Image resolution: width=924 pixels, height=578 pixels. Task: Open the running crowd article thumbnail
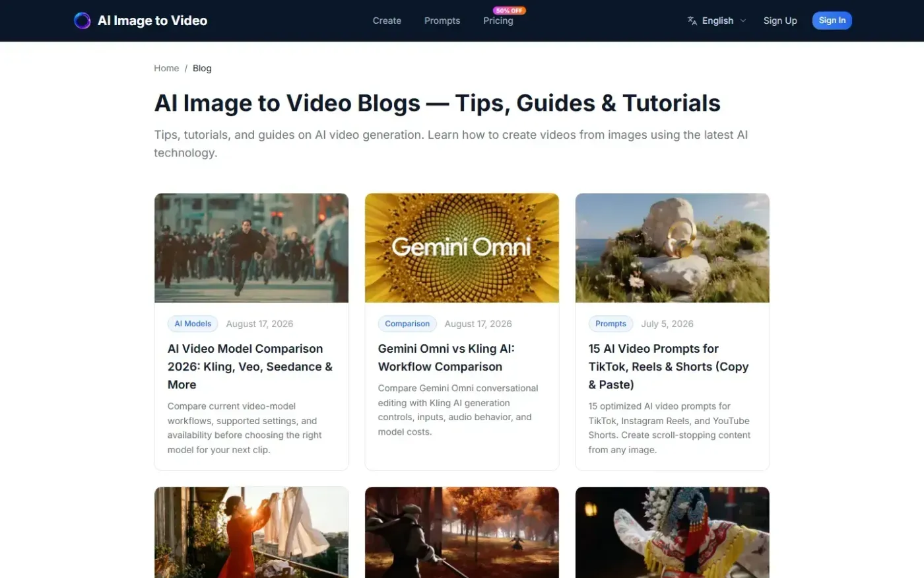coord(251,248)
